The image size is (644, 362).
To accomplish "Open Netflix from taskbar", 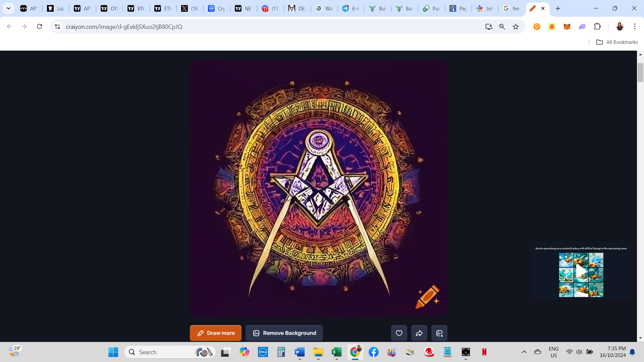I will [x=484, y=352].
